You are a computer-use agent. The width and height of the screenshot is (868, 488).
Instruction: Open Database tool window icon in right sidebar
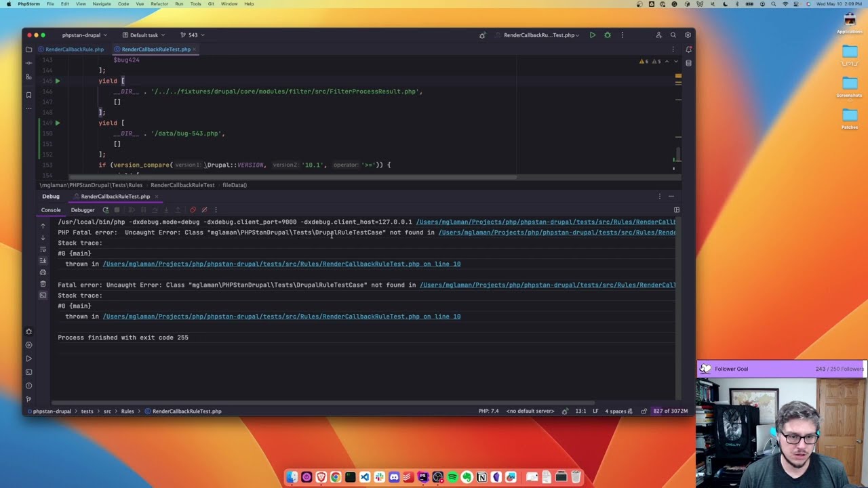(x=688, y=63)
